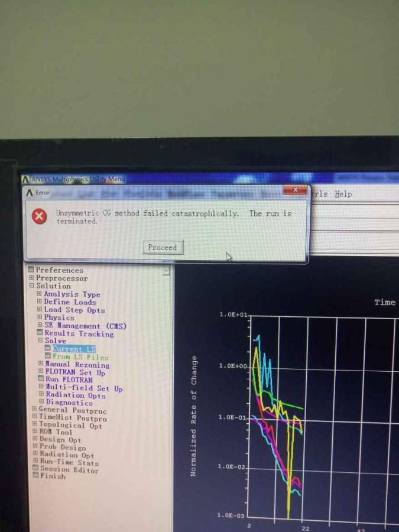Expand the Define Loads node

click(40, 301)
